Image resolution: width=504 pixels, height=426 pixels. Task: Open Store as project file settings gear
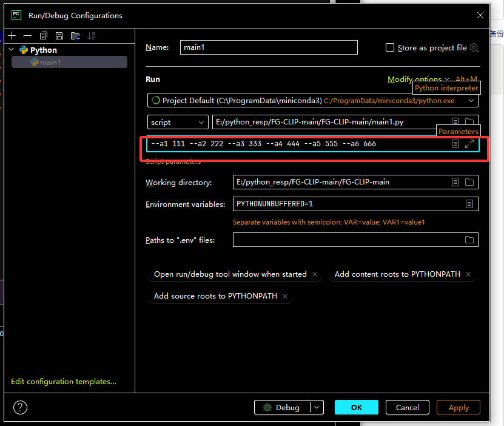pos(474,47)
